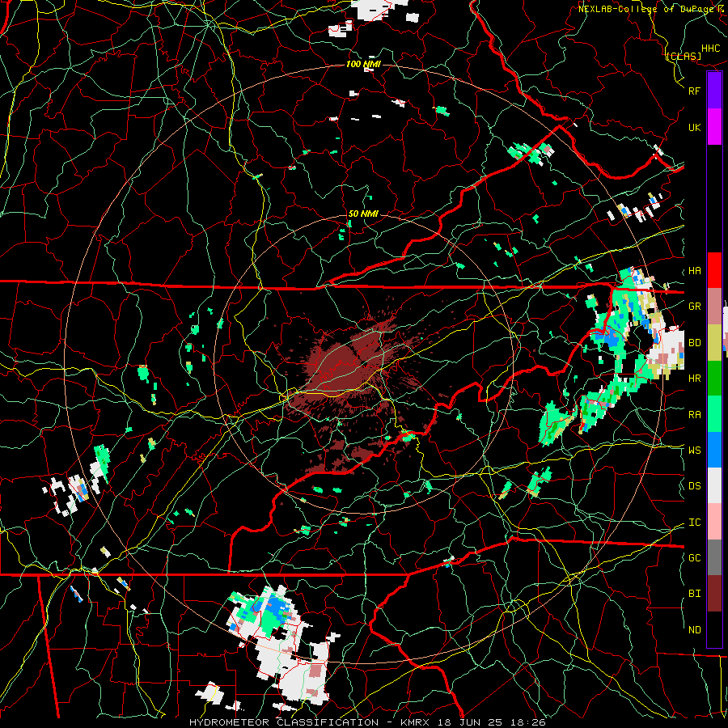The height and width of the screenshot is (728, 728).
Task: Select the 'HR' legend label
Action: pyautogui.click(x=695, y=379)
